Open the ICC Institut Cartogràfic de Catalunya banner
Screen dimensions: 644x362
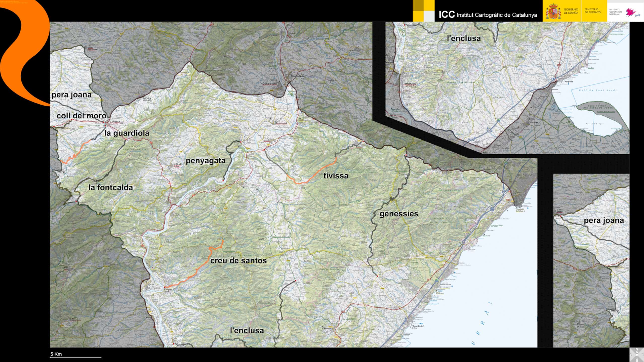tap(488, 15)
